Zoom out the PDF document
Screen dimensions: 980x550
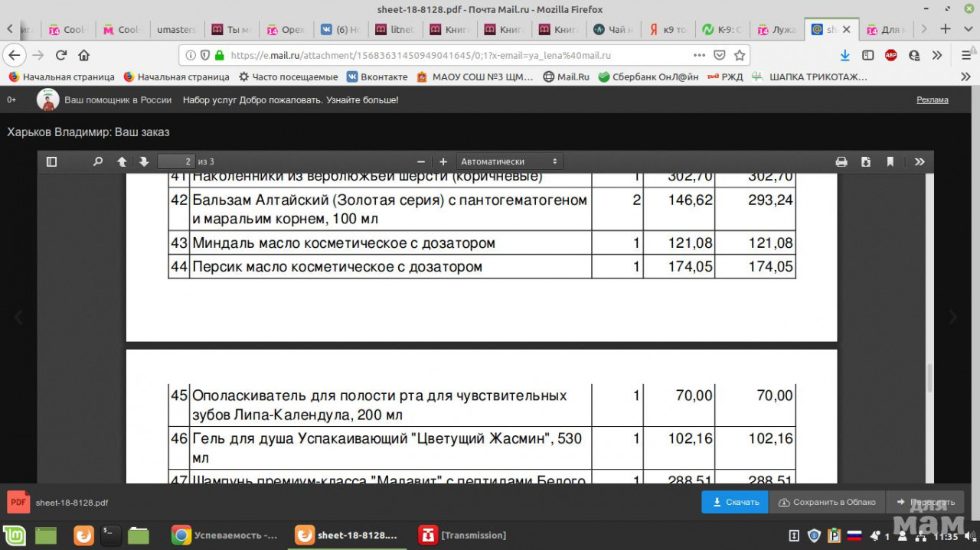coord(420,161)
